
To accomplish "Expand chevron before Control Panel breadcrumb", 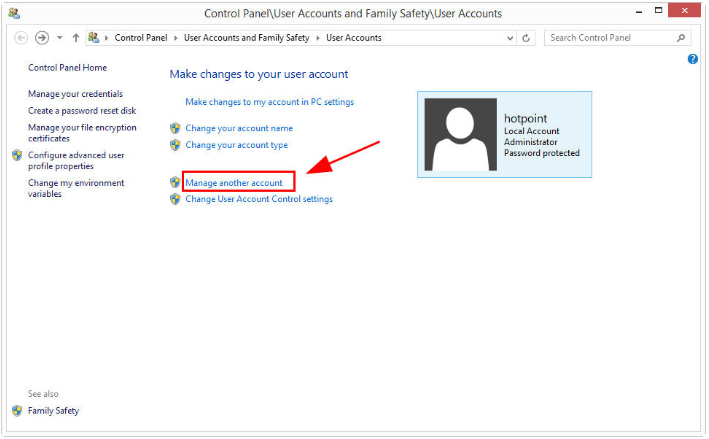I will (x=106, y=38).
